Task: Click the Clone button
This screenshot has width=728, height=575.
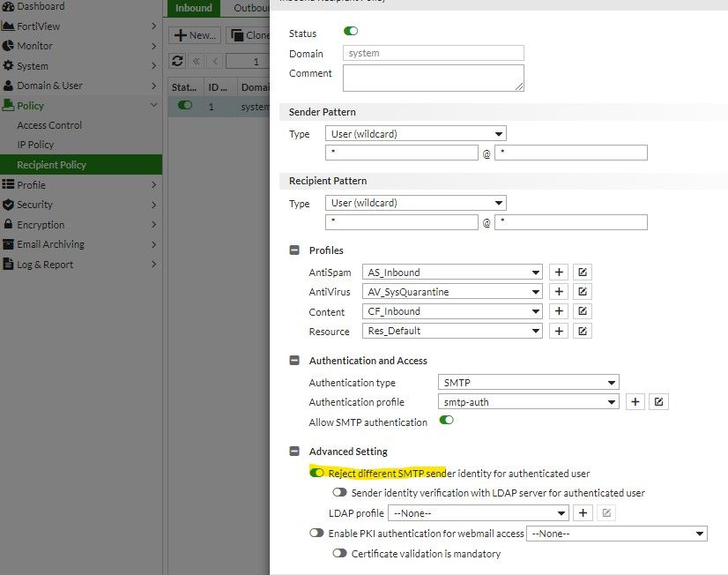Action: 248,35
